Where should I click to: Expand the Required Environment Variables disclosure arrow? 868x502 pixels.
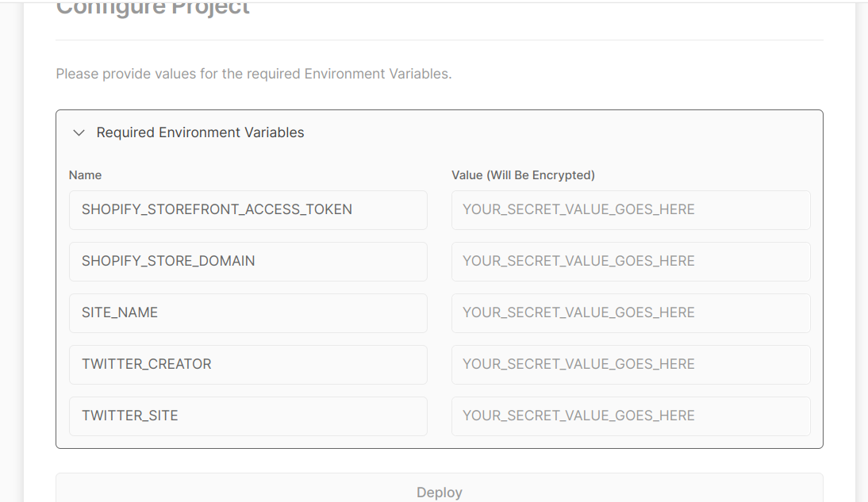[79, 132]
